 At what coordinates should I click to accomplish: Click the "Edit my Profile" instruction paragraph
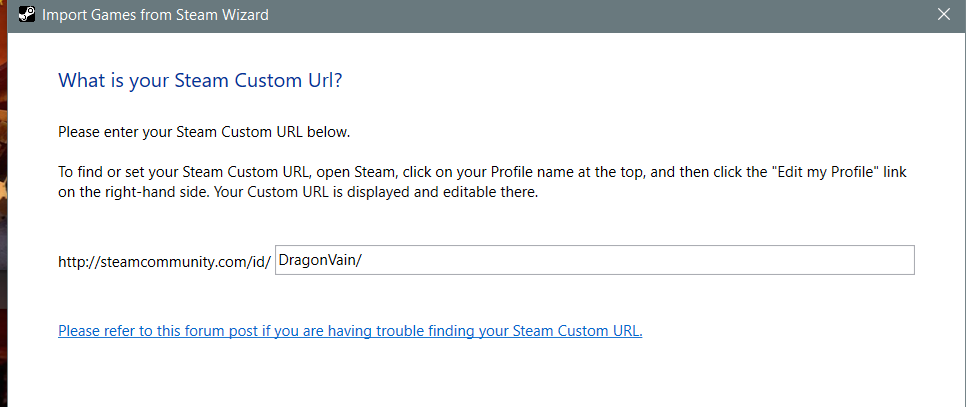pyautogui.click(x=482, y=182)
